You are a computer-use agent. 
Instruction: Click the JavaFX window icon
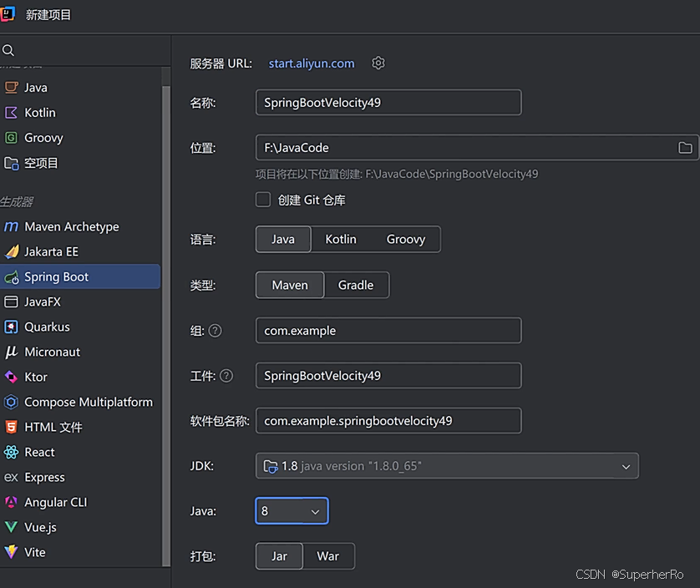pyautogui.click(x=11, y=302)
